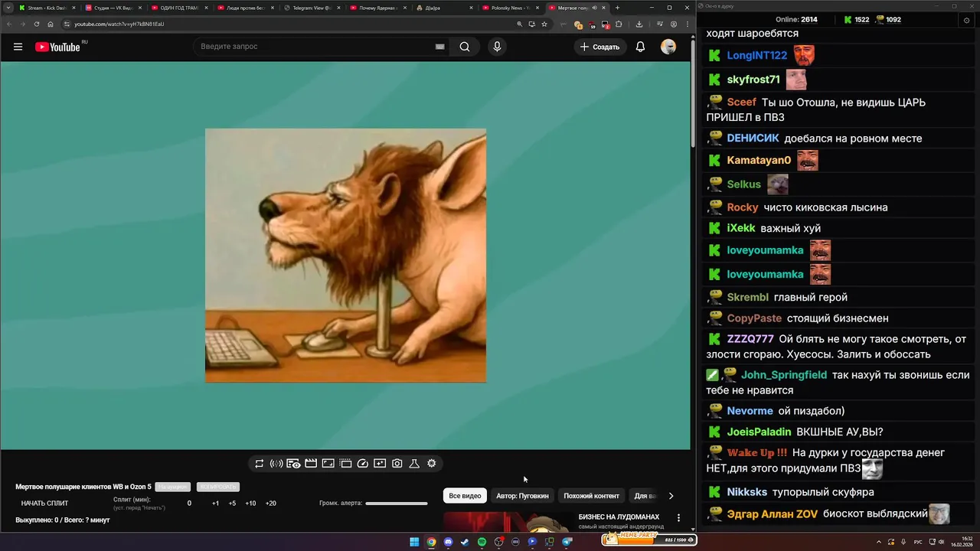980x551 pixels.
Task: Click the КОПИРОВАТЬ button beside the video title
Action: tap(218, 487)
